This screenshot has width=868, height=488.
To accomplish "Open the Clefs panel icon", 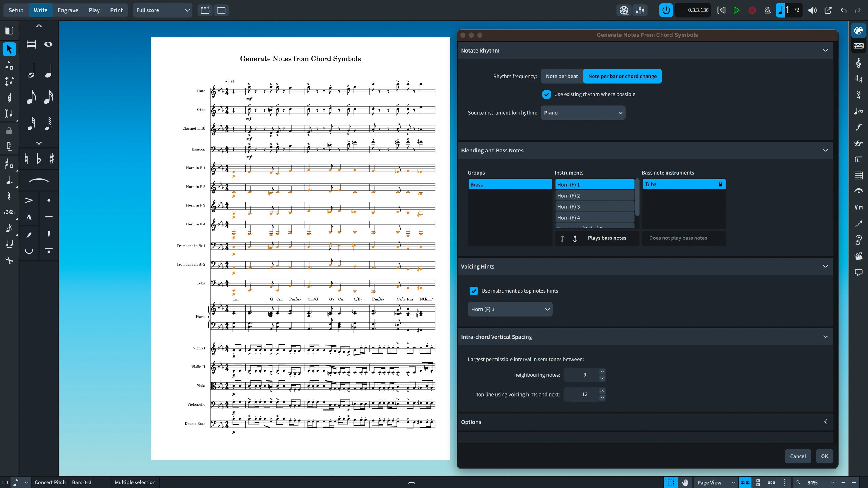I will coord(858,63).
